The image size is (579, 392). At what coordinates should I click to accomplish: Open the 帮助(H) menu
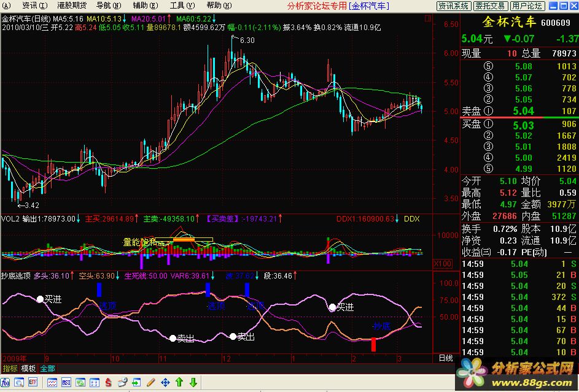point(219,6)
